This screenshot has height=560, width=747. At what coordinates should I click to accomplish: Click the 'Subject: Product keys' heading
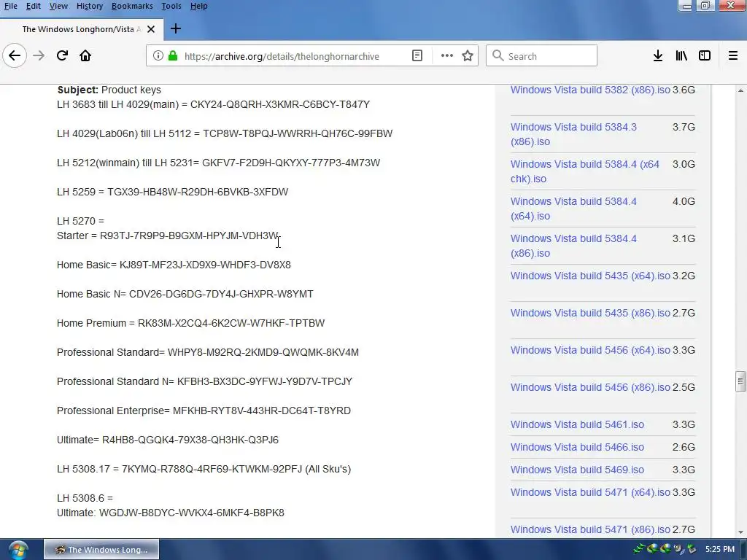click(x=109, y=90)
